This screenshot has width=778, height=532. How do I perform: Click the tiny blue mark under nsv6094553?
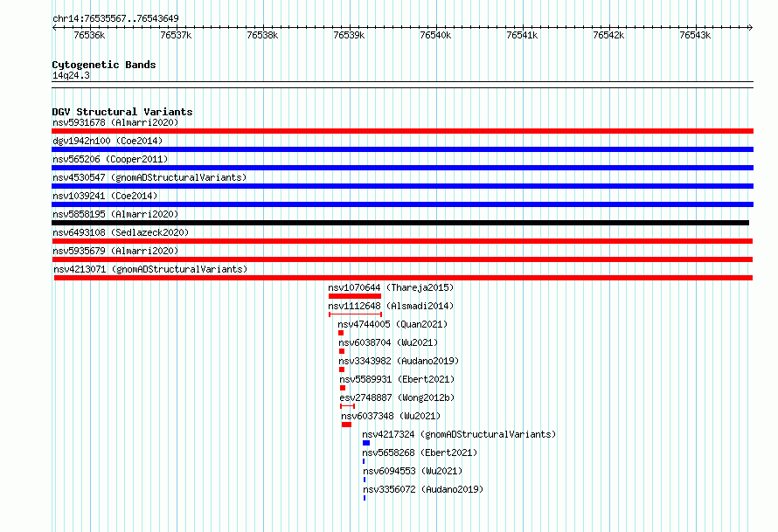coord(365,480)
